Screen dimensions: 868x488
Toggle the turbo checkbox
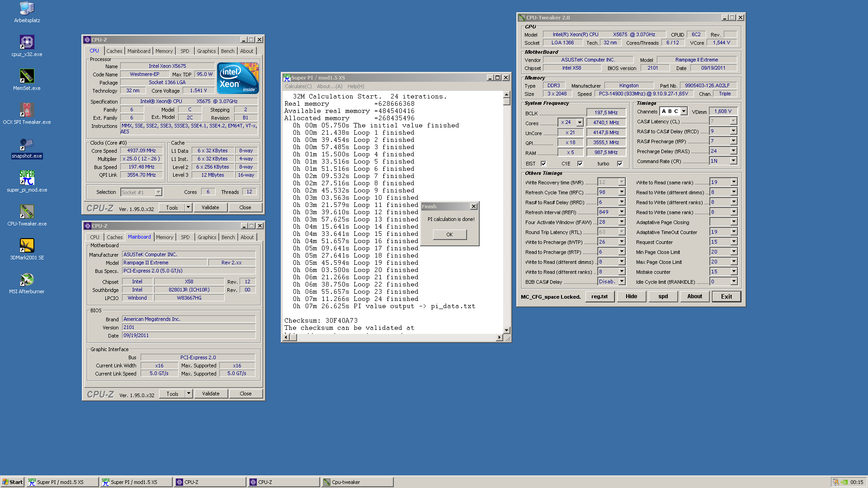click(x=620, y=164)
